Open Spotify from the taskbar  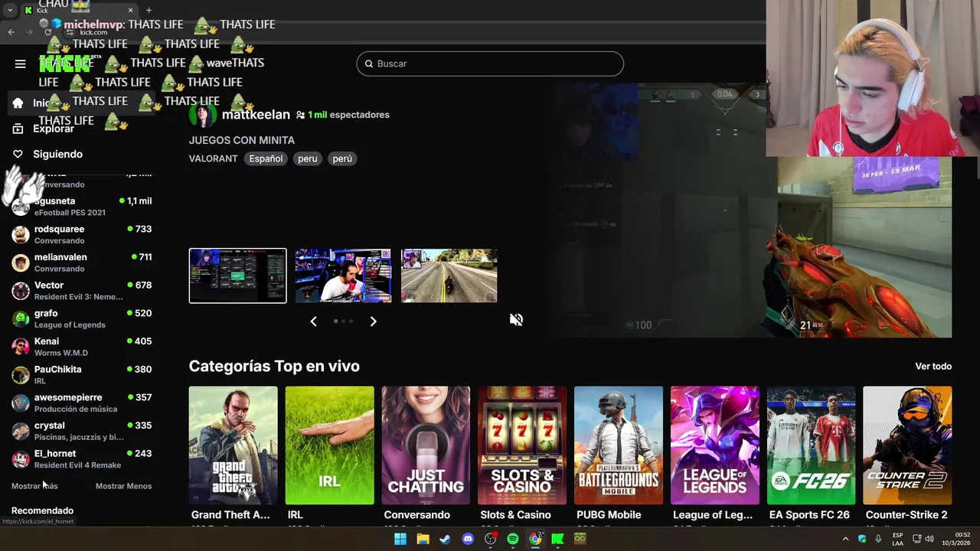(513, 539)
